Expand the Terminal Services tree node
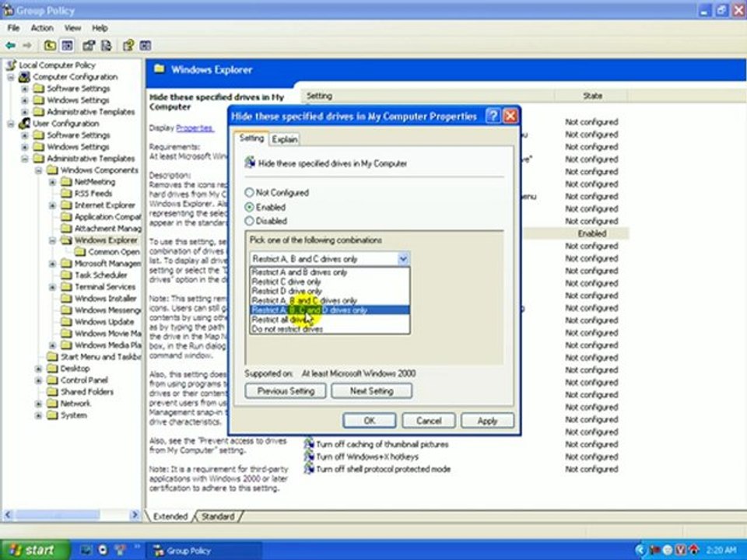The image size is (747, 560). click(52, 287)
